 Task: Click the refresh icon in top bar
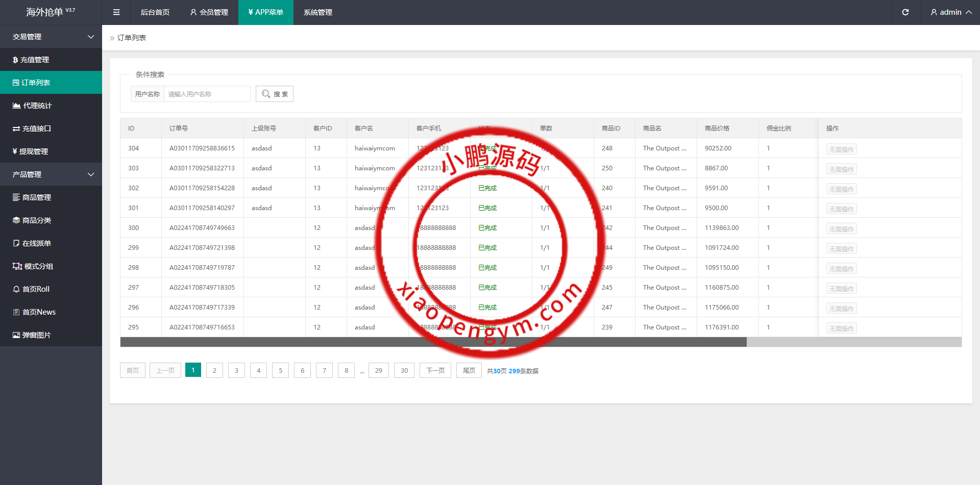[905, 12]
